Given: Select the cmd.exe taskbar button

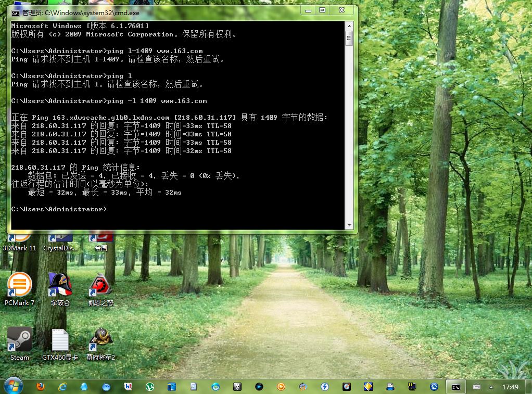Looking at the screenshot, I should [455, 387].
